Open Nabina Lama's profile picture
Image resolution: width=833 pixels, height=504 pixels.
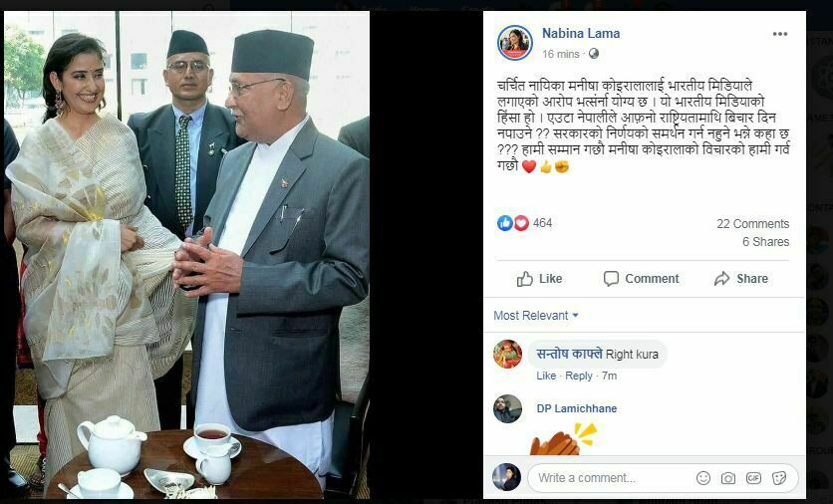click(515, 43)
